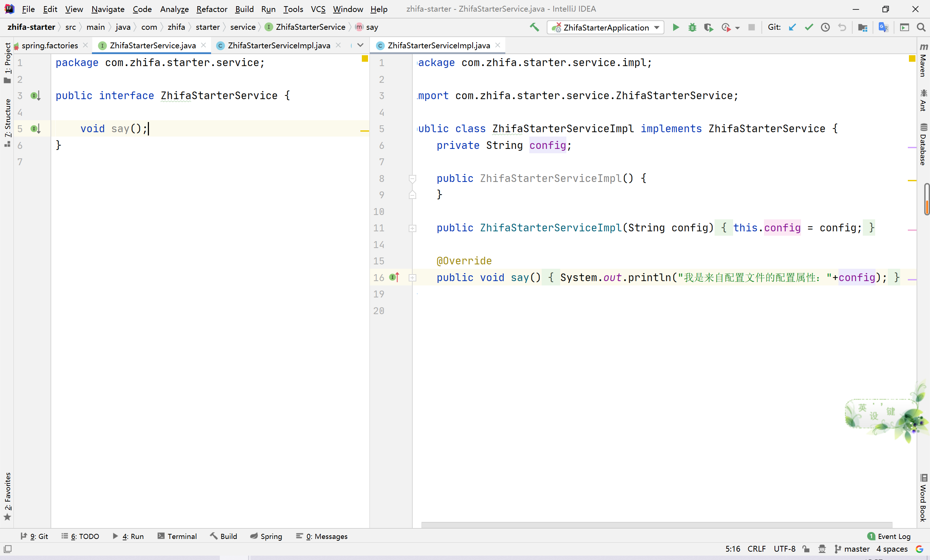Click the Debug bug icon

[692, 27]
